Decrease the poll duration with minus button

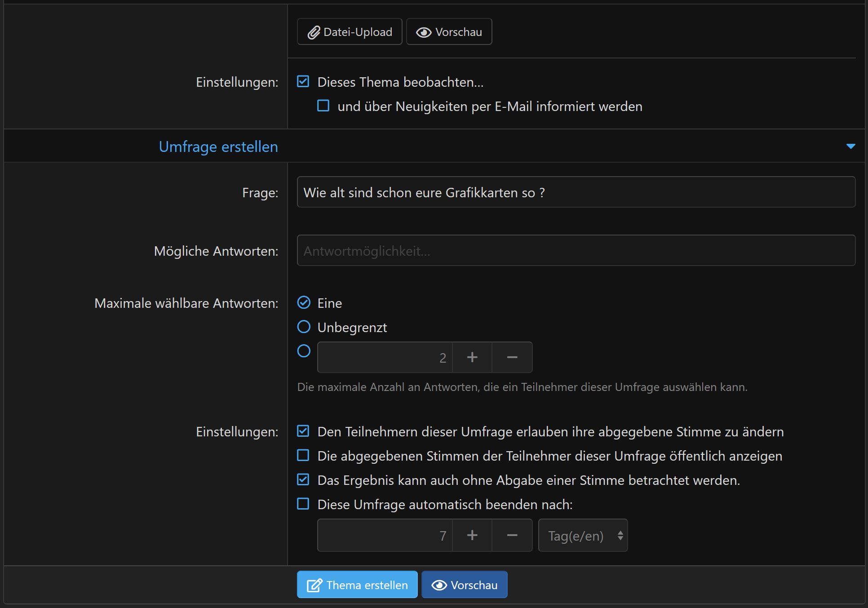click(512, 536)
